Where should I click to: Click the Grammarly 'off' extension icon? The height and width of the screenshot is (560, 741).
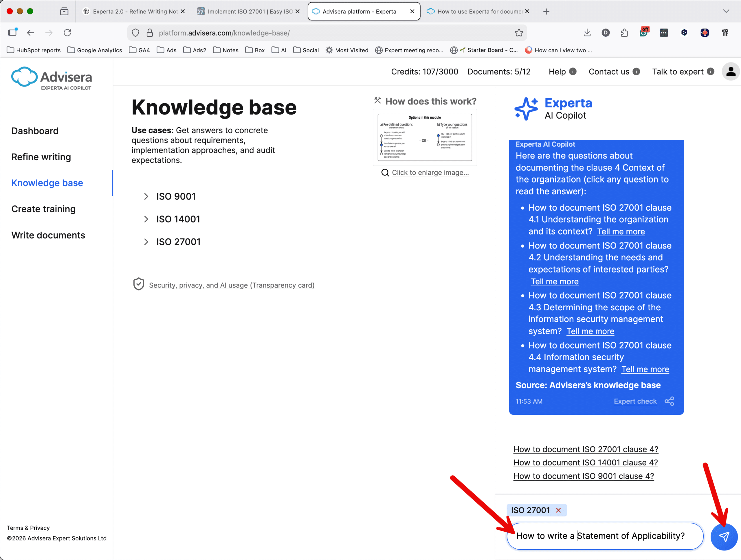(x=644, y=32)
